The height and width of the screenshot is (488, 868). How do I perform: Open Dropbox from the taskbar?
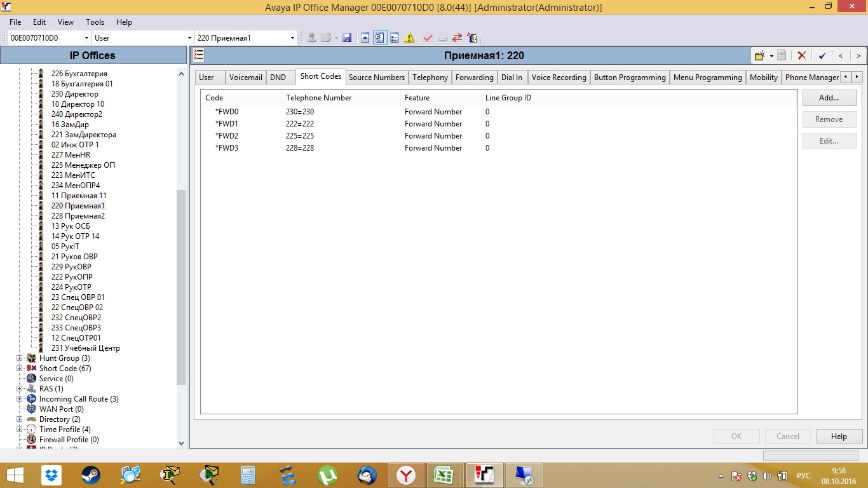tap(51, 475)
